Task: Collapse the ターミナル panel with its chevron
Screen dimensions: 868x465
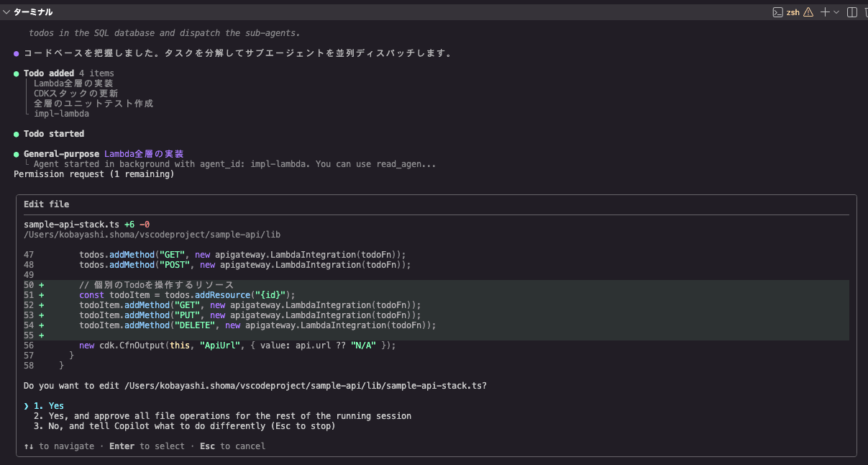Action: click(x=6, y=12)
